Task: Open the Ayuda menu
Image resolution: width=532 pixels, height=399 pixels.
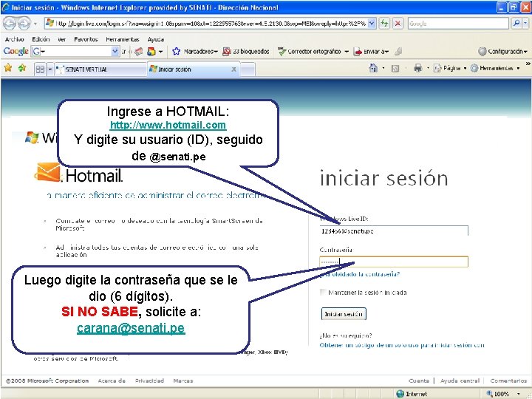Action: [x=156, y=39]
